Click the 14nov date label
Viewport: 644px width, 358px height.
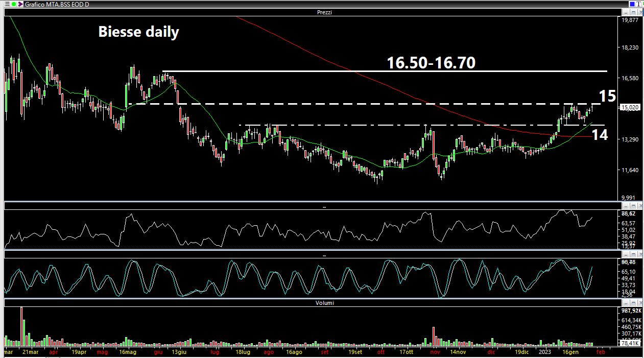pyautogui.click(x=457, y=352)
